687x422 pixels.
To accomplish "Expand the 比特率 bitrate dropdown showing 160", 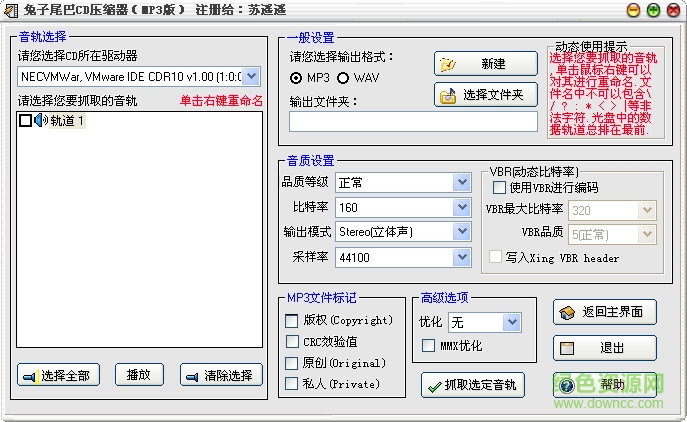I will (x=462, y=207).
